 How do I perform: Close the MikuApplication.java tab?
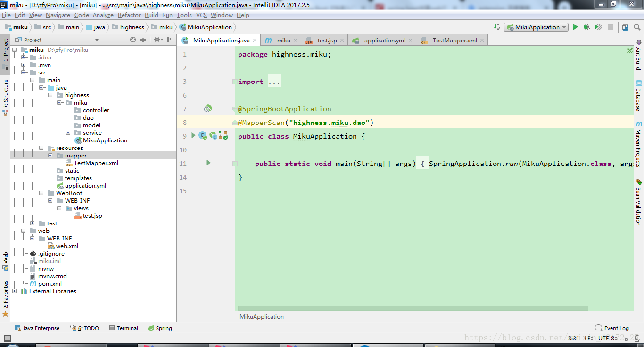point(255,41)
